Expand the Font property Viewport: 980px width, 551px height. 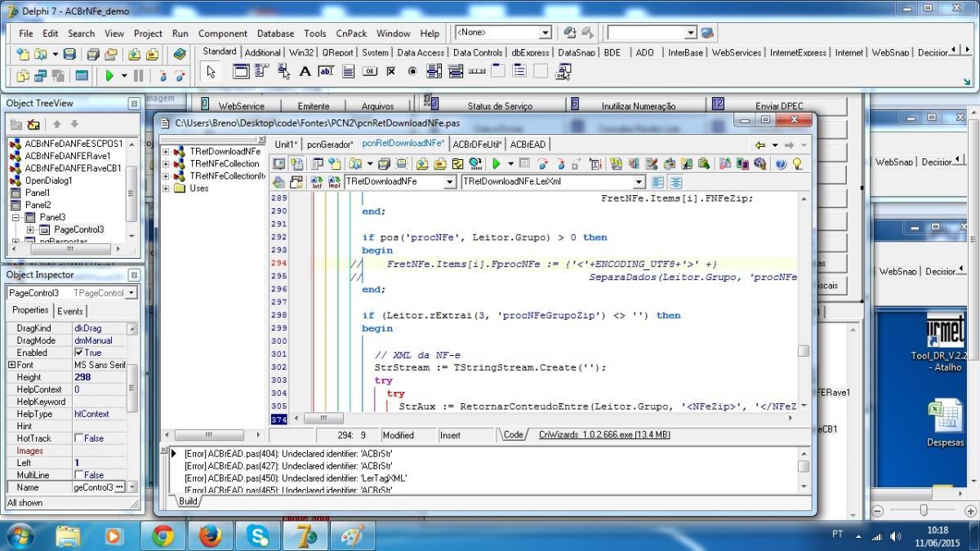(11, 365)
